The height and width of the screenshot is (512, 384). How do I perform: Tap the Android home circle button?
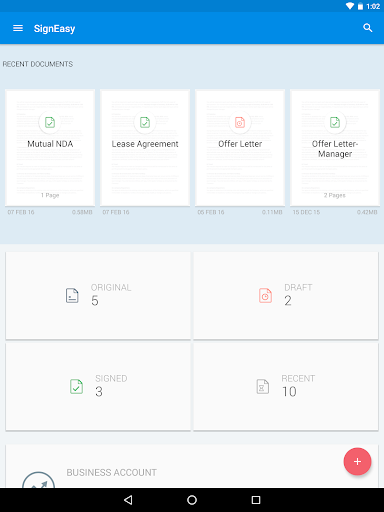pos(192,500)
